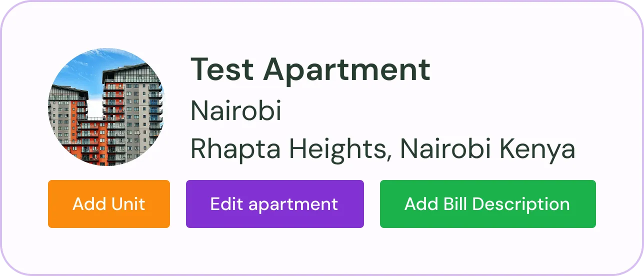Click the Rhapta Heights address line
This screenshot has width=644, height=276.
pyautogui.click(x=382, y=149)
